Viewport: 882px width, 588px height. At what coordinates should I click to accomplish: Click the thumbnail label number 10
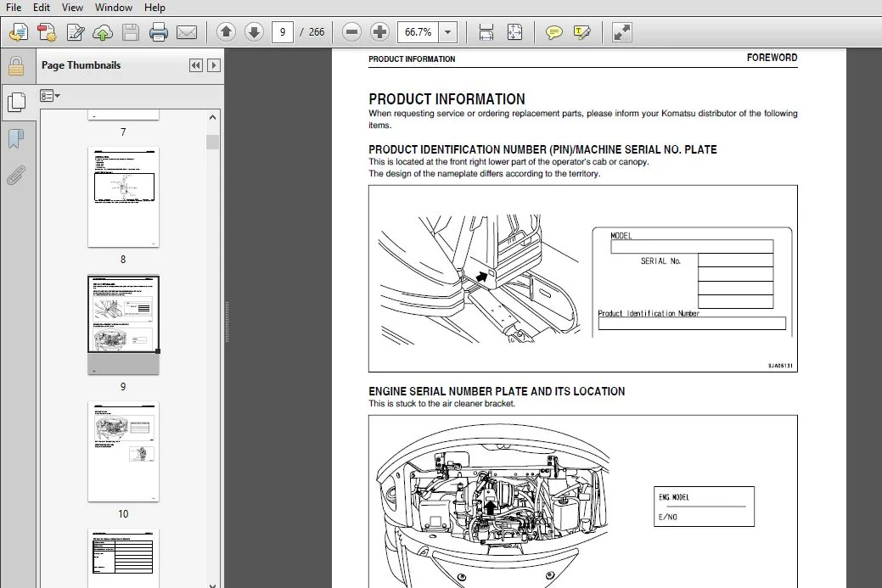click(123, 514)
